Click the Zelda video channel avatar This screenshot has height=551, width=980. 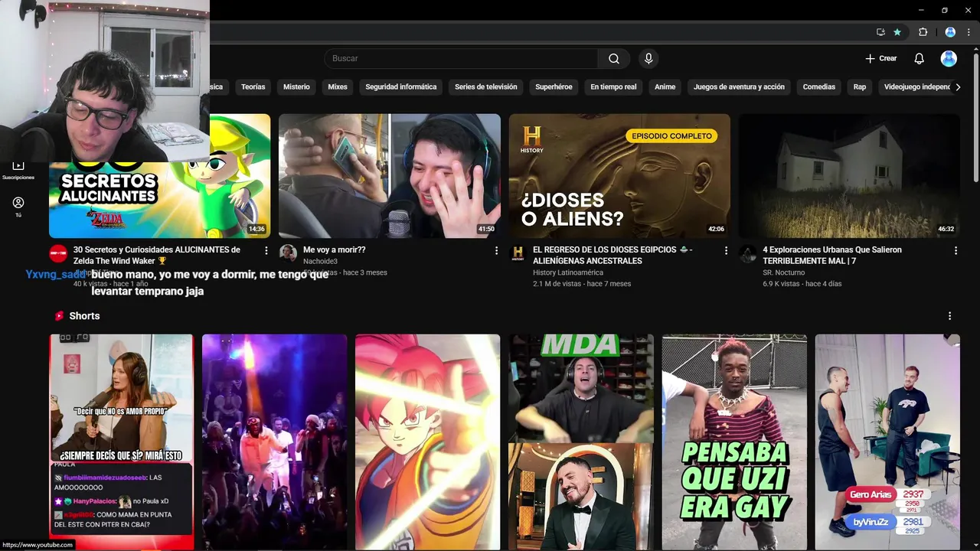coord(58,254)
